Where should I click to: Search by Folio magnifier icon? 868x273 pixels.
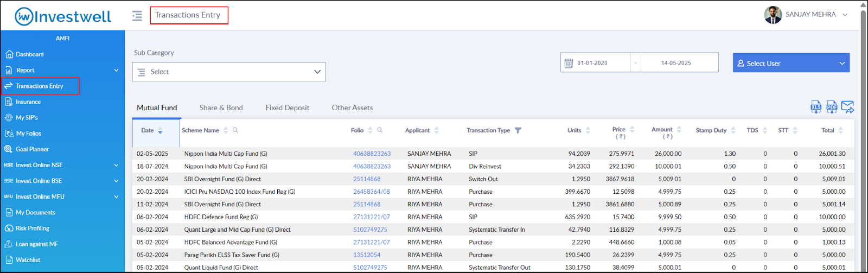pyautogui.click(x=380, y=130)
